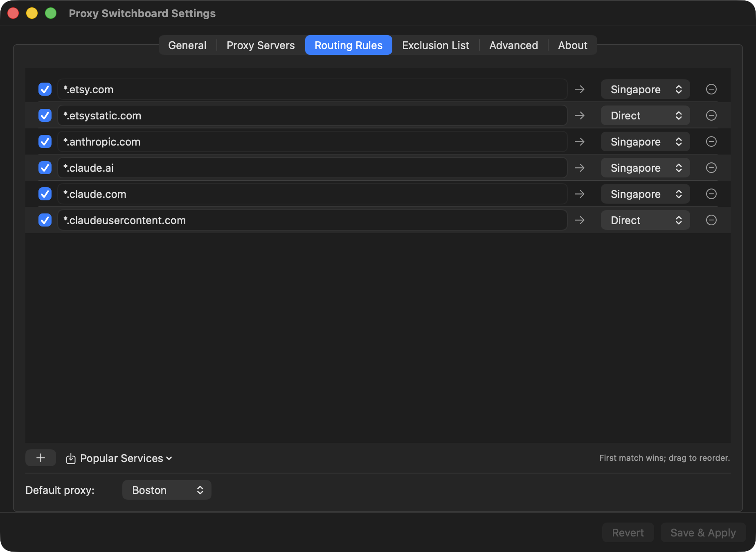This screenshot has height=552, width=756.
Task: Change *.claudeusercontent.com Direct dropdown
Action: tap(645, 220)
